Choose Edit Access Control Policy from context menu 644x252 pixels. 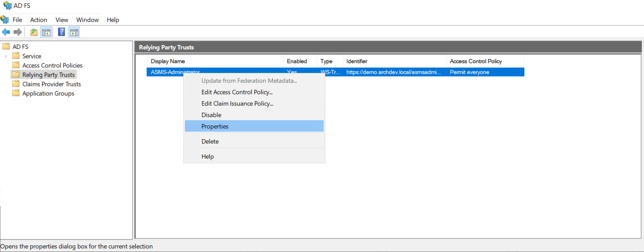pyautogui.click(x=254, y=92)
